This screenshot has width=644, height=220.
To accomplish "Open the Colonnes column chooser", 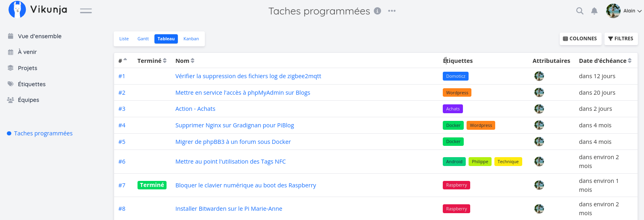I will (x=580, y=39).
